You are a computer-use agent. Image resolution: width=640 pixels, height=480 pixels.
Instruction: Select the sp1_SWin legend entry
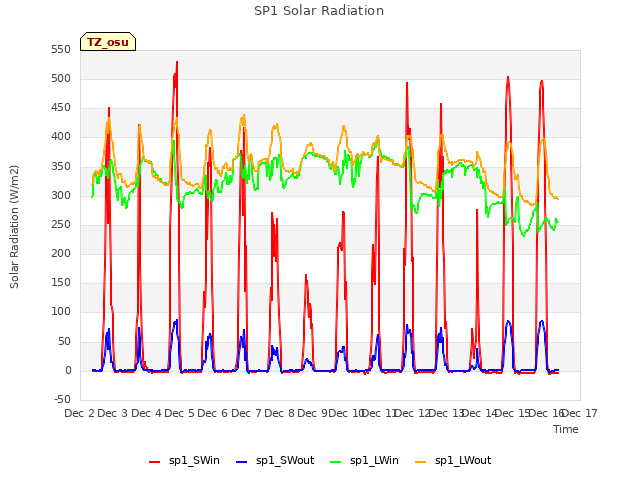184,460
